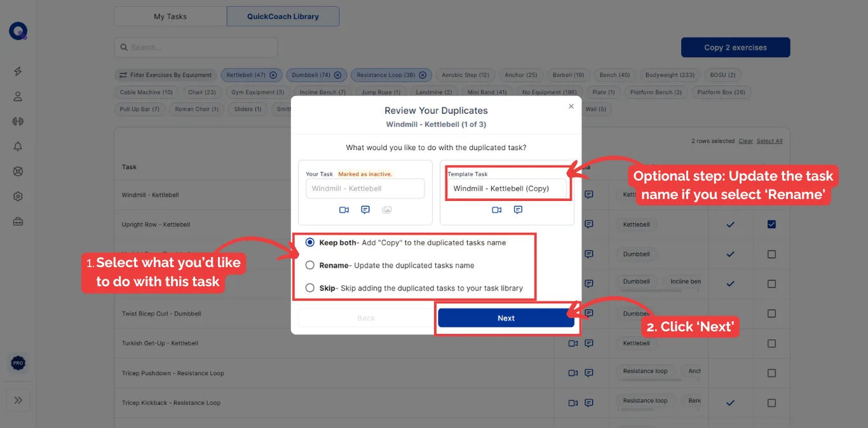
Task: Click the Select All link
Action: pos(770,141)
